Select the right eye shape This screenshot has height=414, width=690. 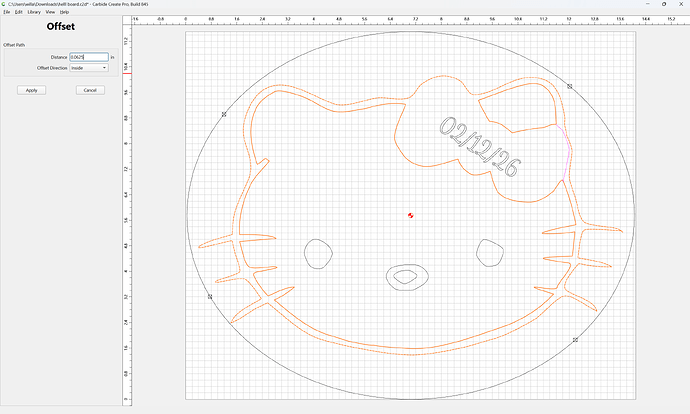click(490, 253)
